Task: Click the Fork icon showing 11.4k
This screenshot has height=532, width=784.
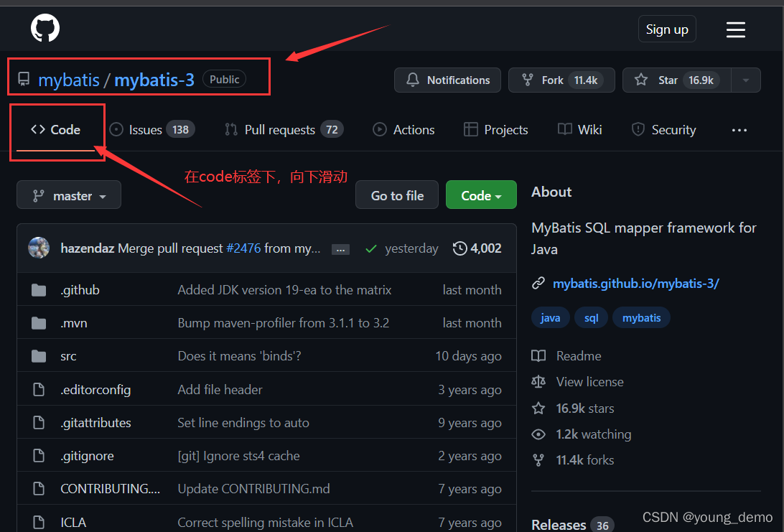Action: [x=529, y=80]
